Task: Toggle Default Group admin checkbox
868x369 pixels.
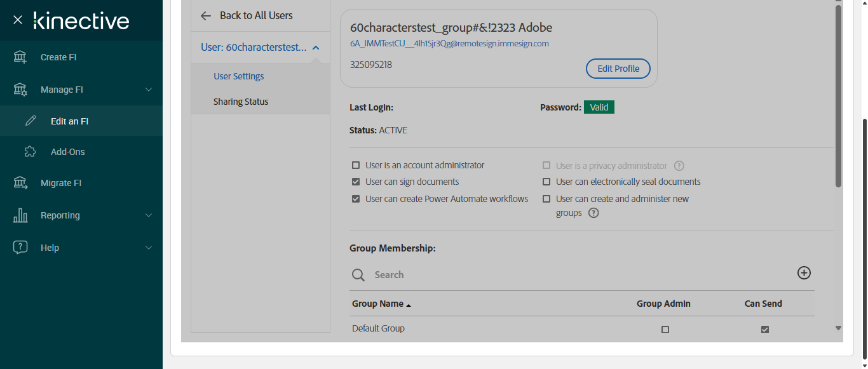Action: [x=665, y=330]
